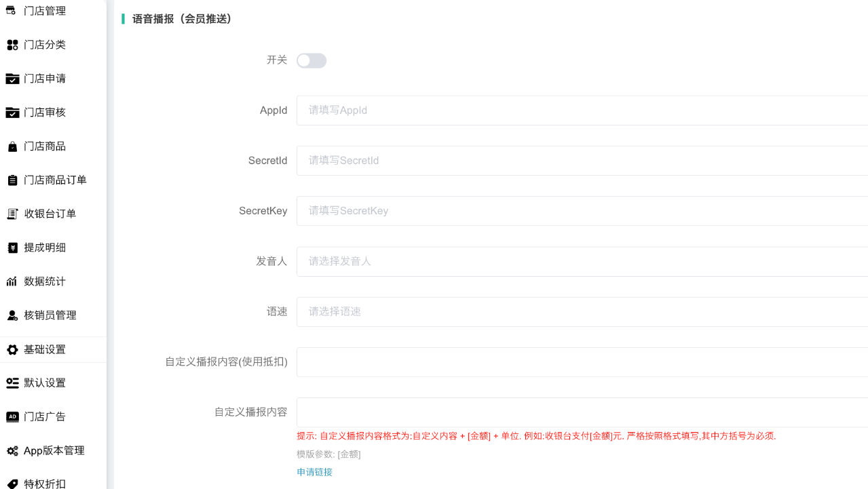Click the 门店商品订单 clipboard icon
Screen dimensions: 868x489
pyautogui.click(x=12, y=180)
